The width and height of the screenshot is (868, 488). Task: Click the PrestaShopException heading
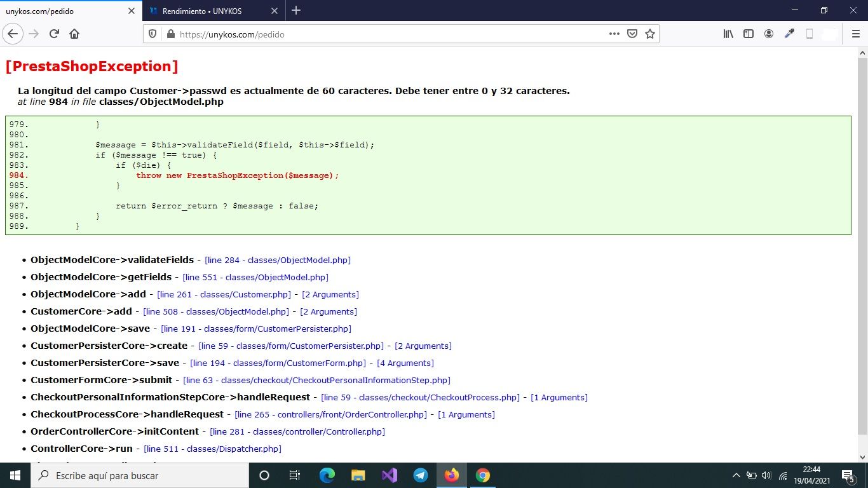(92, 66)
